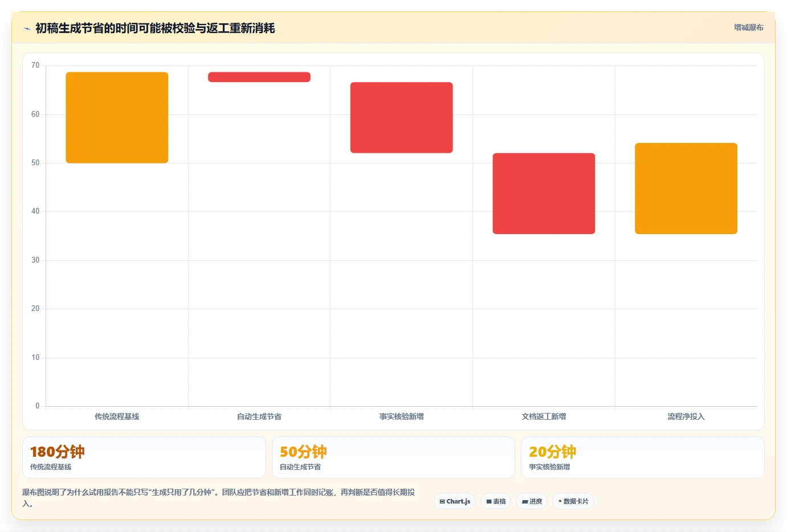This screenshot has width=787, height=532.
Task: Click the 自动生成节省 axis label
Action: click(259, 416)
